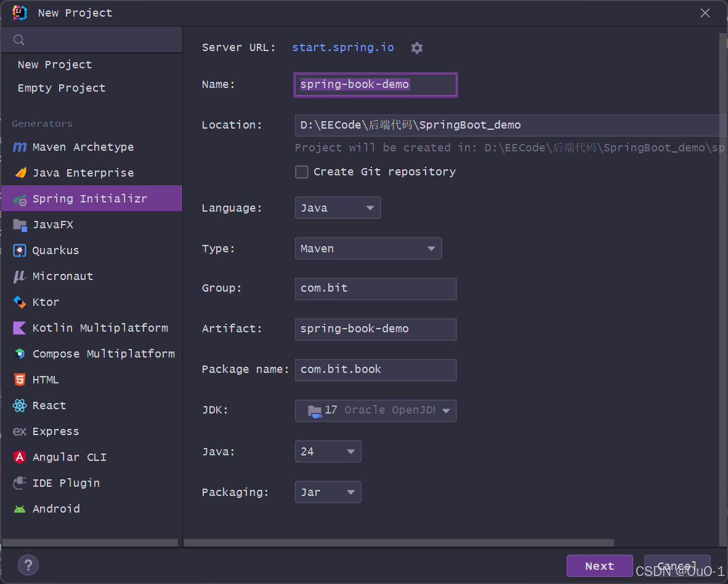Click the sidebar horizontal scrollbar
Viewport: 728px width, 584px height.
pyautogui.click(x=90, y=543)
